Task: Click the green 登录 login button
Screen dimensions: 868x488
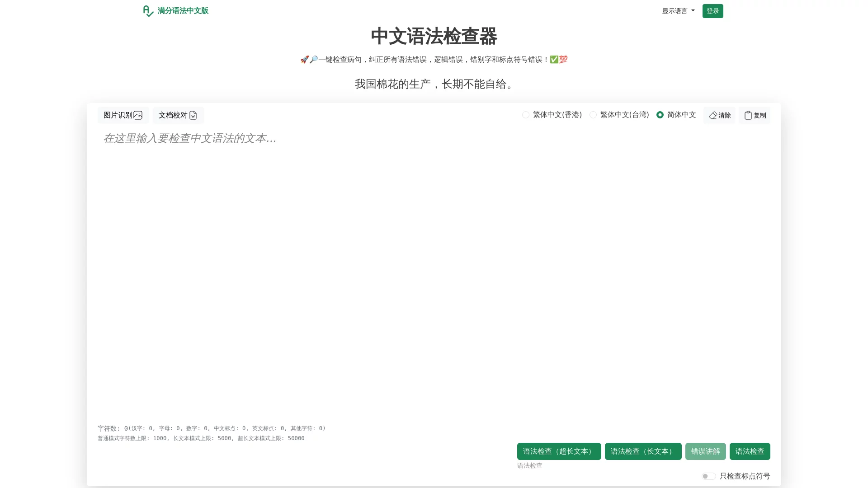Action: point(712,11)
